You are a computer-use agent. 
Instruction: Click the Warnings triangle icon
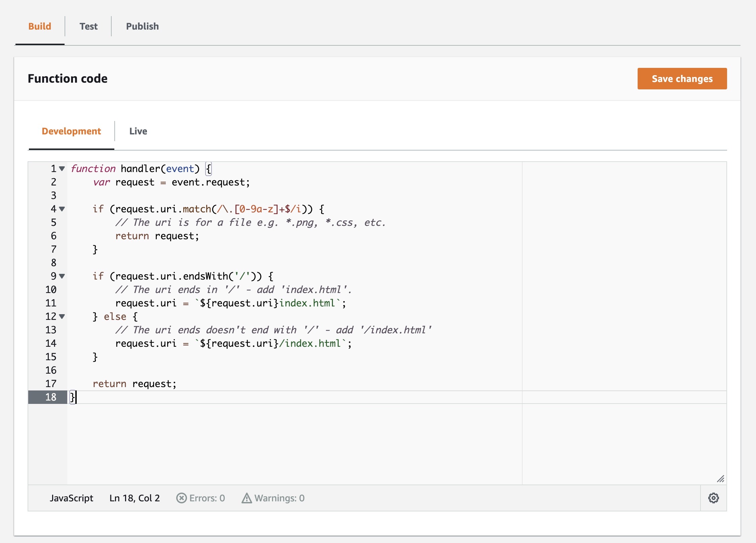point(247,498)
